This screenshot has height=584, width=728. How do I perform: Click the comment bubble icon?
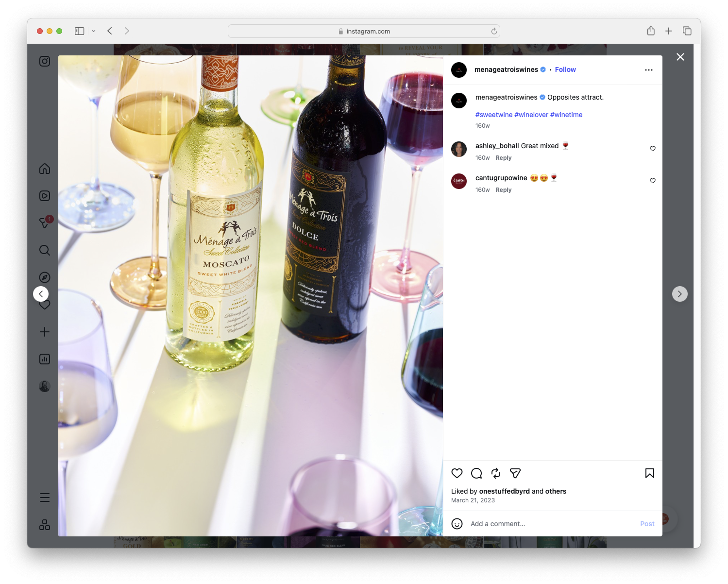(x=476, y=473)
